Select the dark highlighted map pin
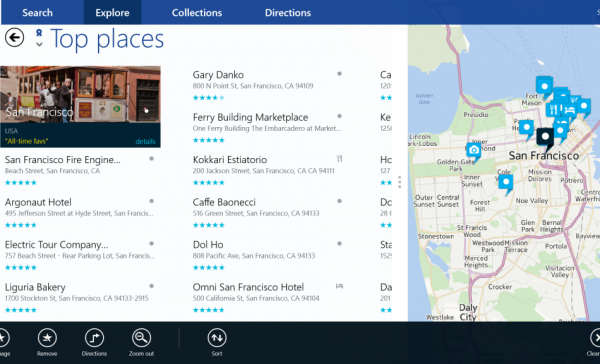This screenshot has height=364, width=600. [x=545, y=139]
